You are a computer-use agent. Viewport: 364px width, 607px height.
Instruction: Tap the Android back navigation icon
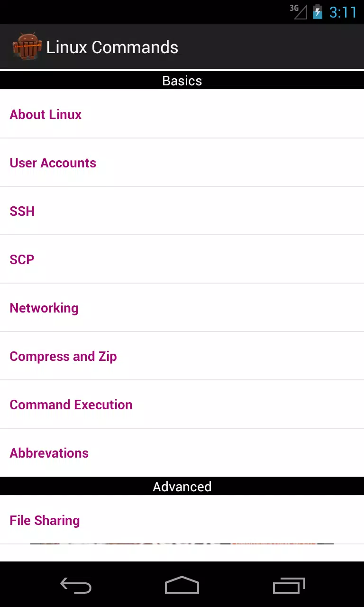tap(76, 586)
